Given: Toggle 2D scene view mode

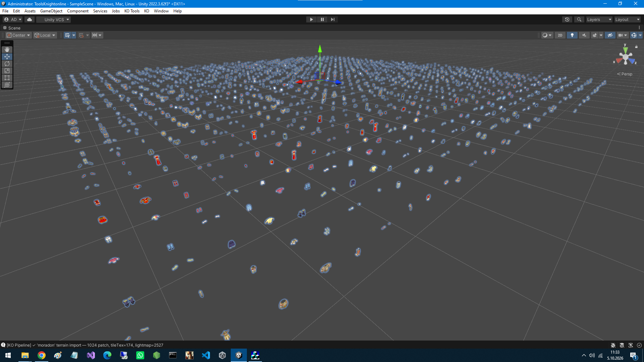Looking at the screenshot, I should pos(560,35).
